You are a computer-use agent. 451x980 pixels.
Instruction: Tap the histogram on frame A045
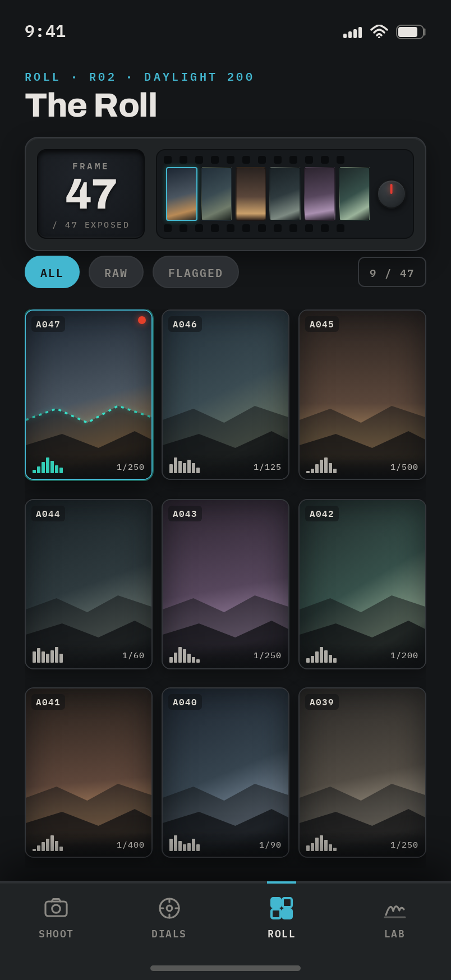pos(321,465)
